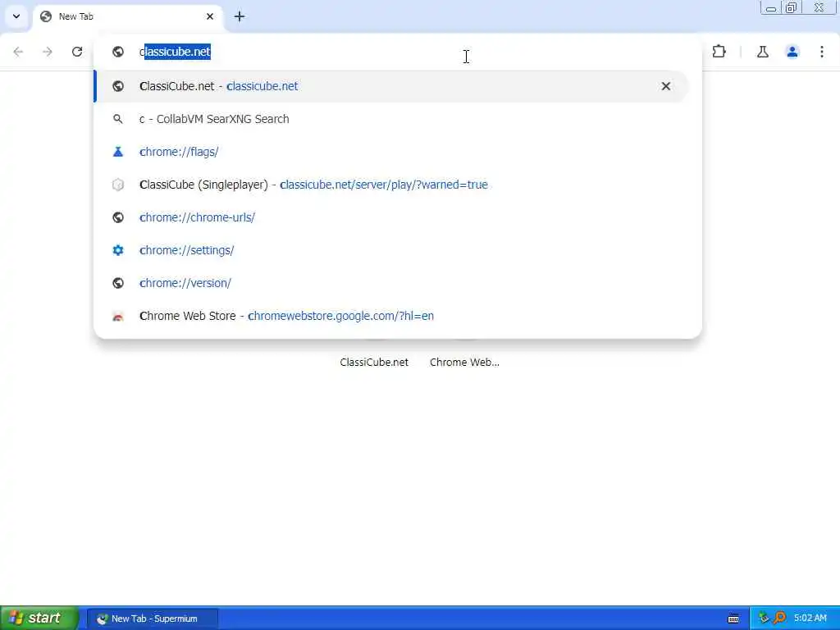This screenshot has width=840, height=630.
Task: Click the globe icon beside chrome://chrome-urls/
Action: tap(118, 217)
